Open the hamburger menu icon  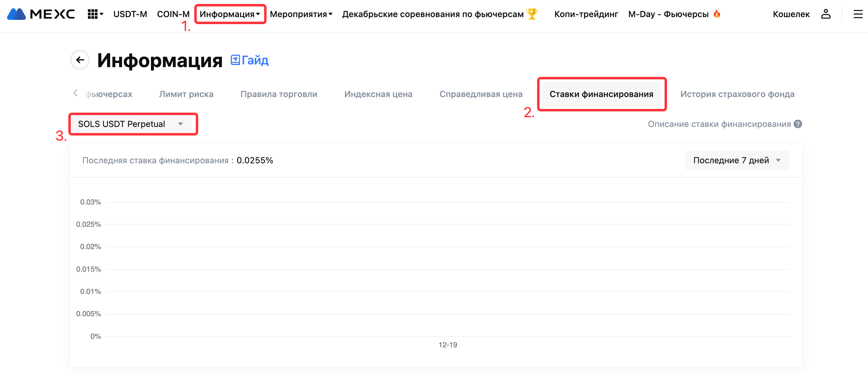point(858,14)
